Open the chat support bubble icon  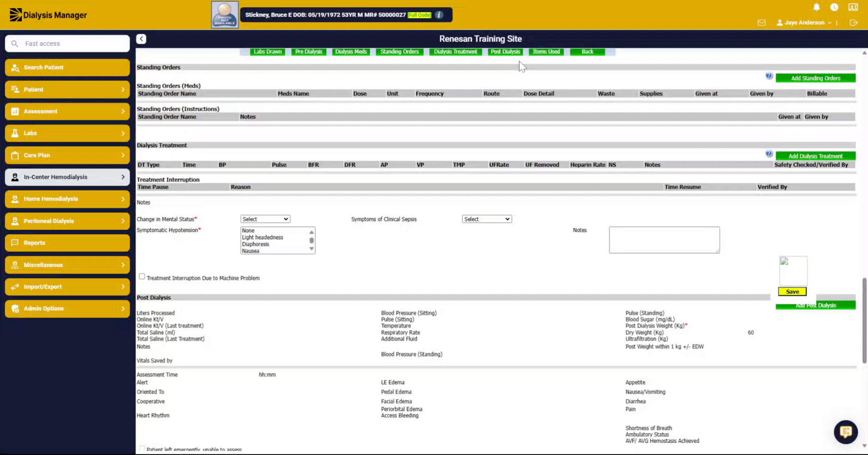click(x=846, y=432)
